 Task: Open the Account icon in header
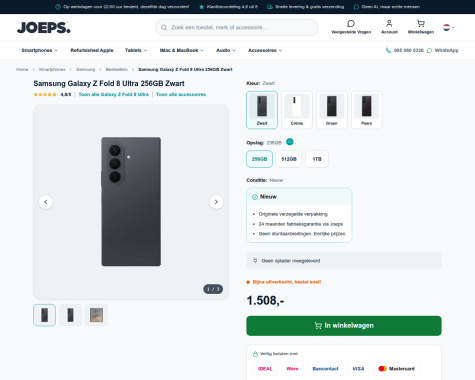coord(389,23)
